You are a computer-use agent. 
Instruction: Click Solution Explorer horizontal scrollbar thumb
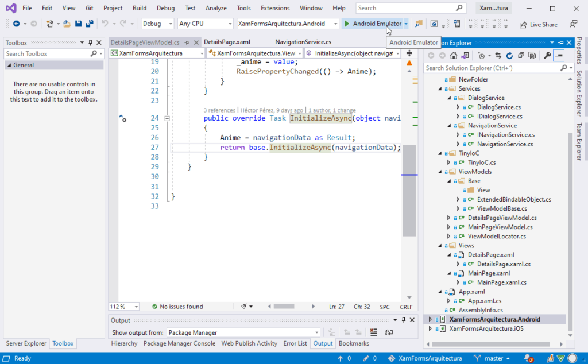pos(491,344)
